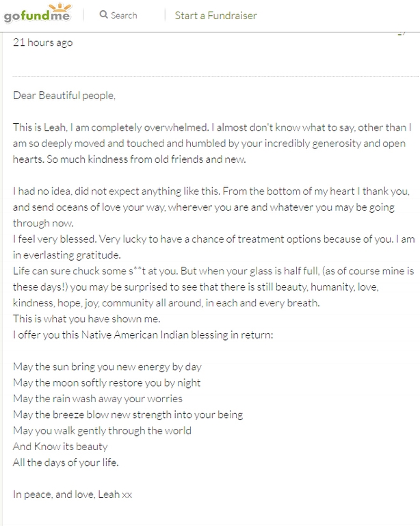Viewport: 420px width, 526px height.
Task: Click the line 'All the days of your life'
Action: tap(66, 462)
